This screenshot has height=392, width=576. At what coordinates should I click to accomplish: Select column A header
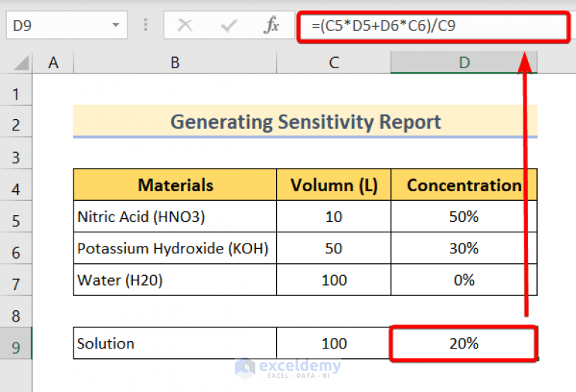tap(53, 62)
